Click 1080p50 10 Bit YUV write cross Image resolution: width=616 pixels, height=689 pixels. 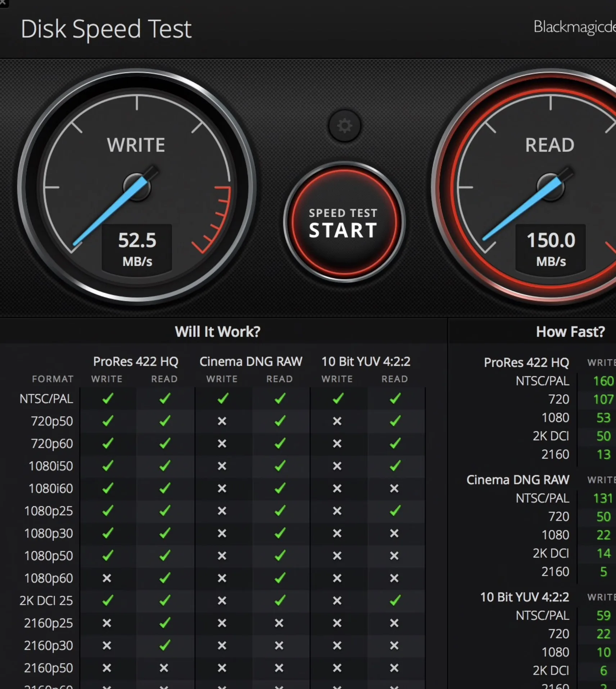337,556
